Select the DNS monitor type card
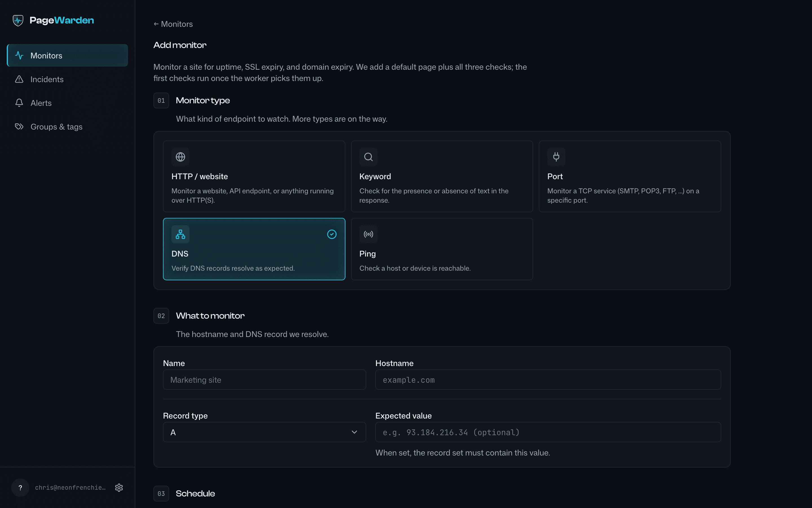 point(254,249)
